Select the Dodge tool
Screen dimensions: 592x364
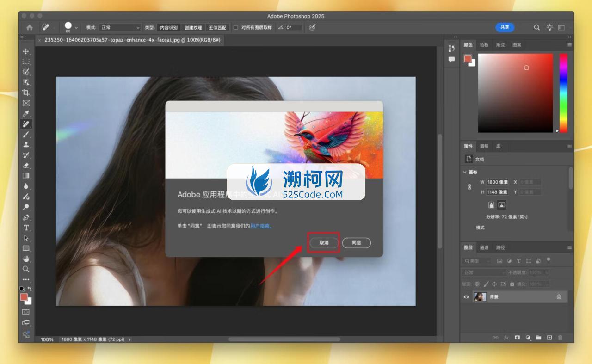coord(26,207)
